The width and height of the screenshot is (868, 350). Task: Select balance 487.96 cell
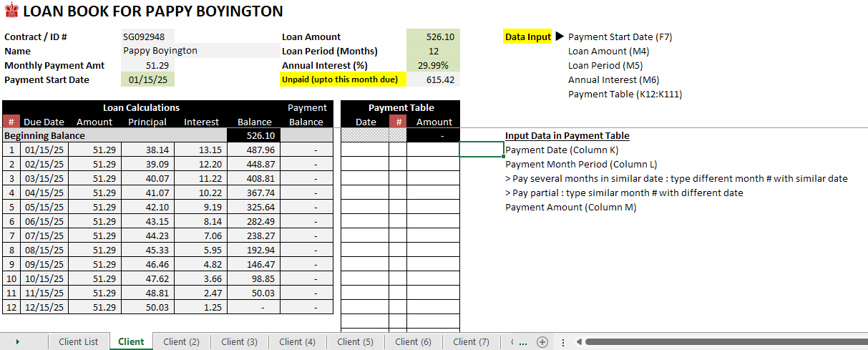click(254, 150)
